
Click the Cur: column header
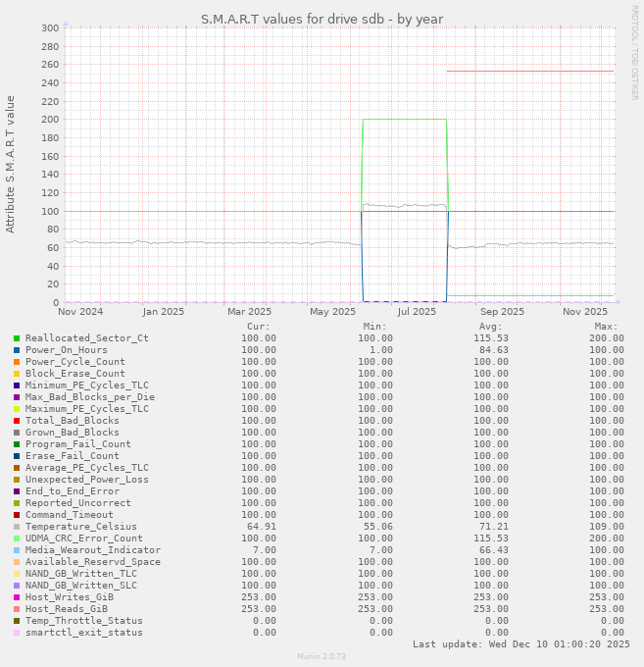[x=258, y=327]
